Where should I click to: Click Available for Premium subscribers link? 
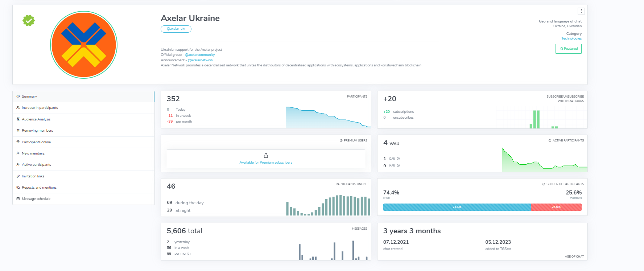coord(266,163)
